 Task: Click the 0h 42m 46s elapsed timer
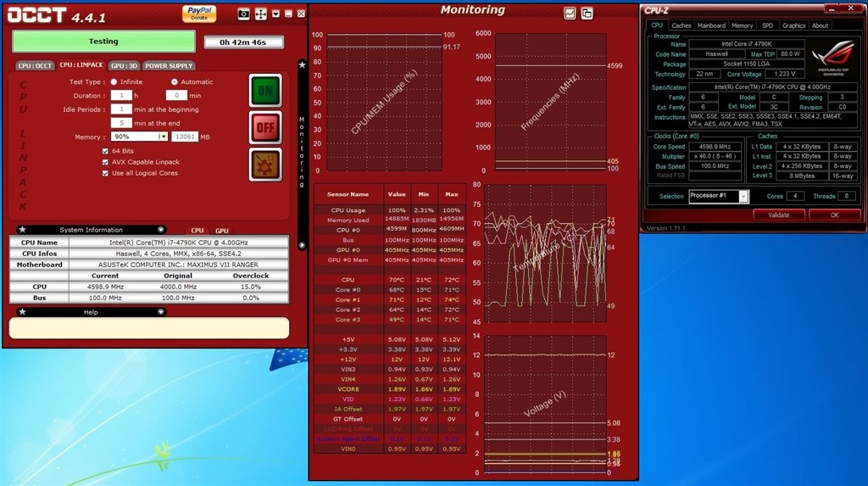pyautogui.click(x=243, y=42)
